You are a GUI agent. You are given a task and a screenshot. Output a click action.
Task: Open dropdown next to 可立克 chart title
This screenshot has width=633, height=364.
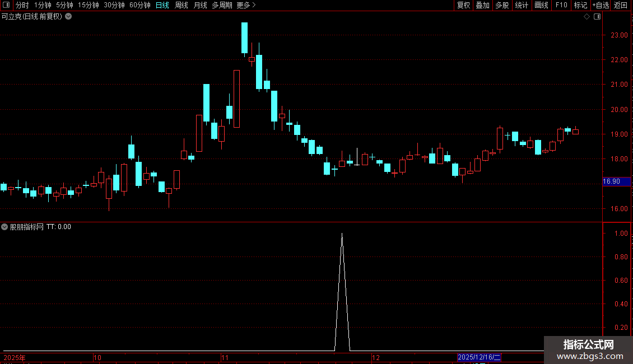click(69, 17)
